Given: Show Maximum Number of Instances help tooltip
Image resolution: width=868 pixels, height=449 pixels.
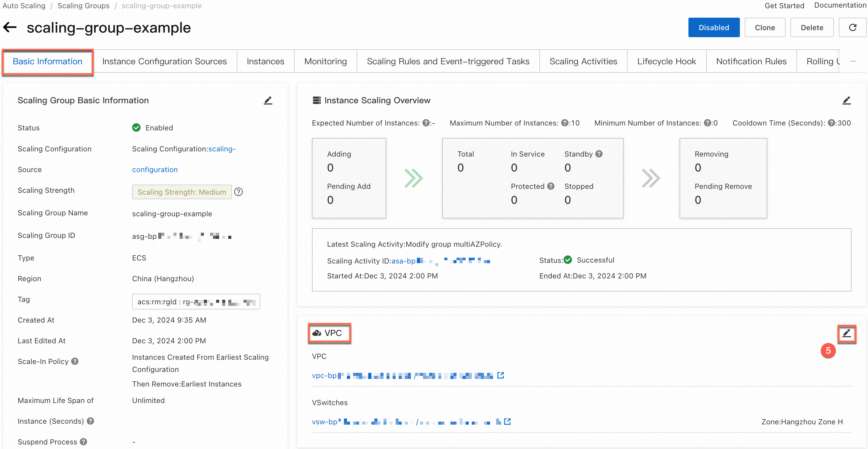Looking at the screenshot, I should click(565, 123).
